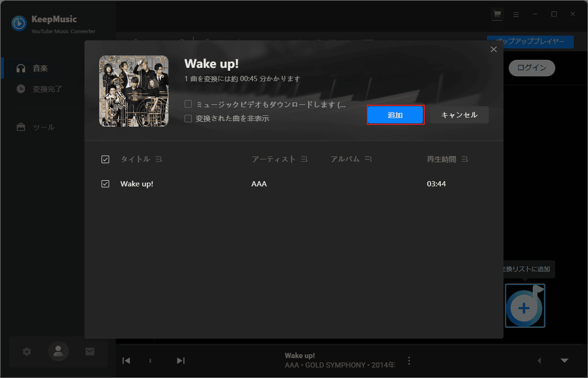
Task: Click the キャンセル button
Action: pos(459,115)
